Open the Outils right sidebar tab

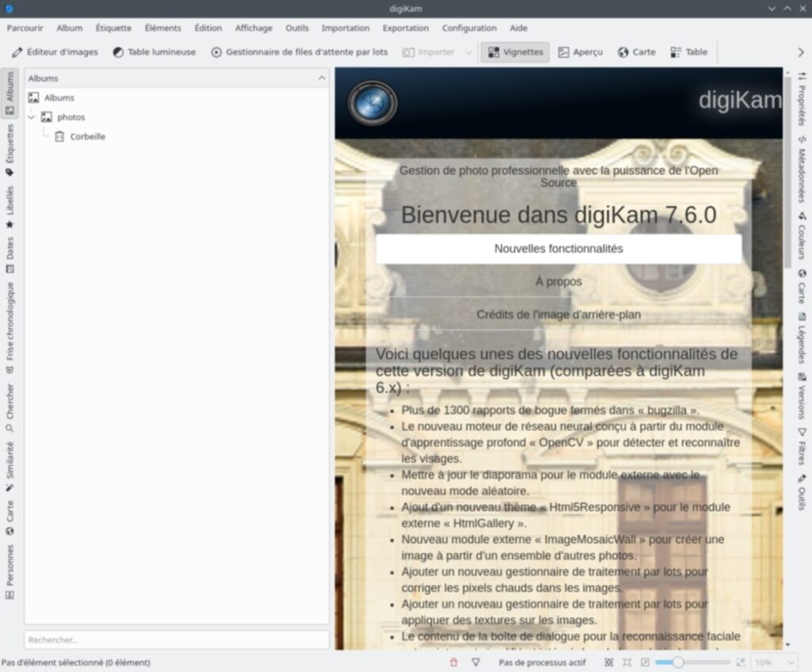coord(802,492)
